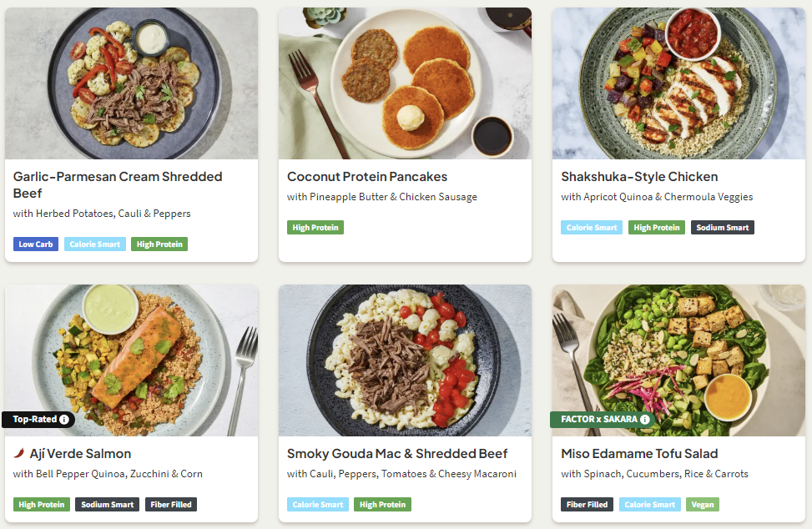Click the Miso Edamame Tofu Salad title
Image resolution: width=812 pixels, height=529 pixels.
point(639,454)
